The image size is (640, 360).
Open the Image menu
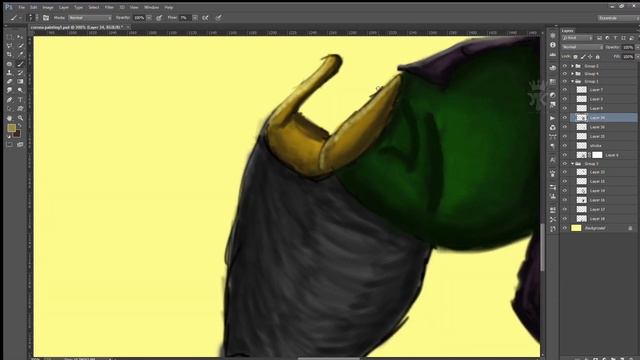pos(48,7)
